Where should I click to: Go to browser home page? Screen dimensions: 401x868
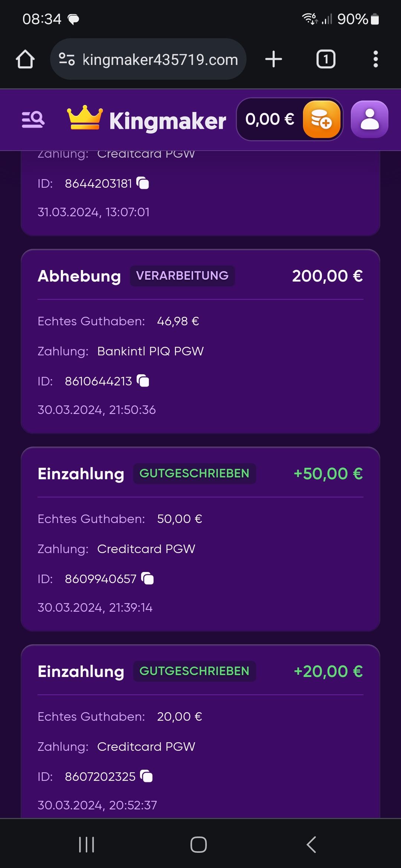(25, 59)
